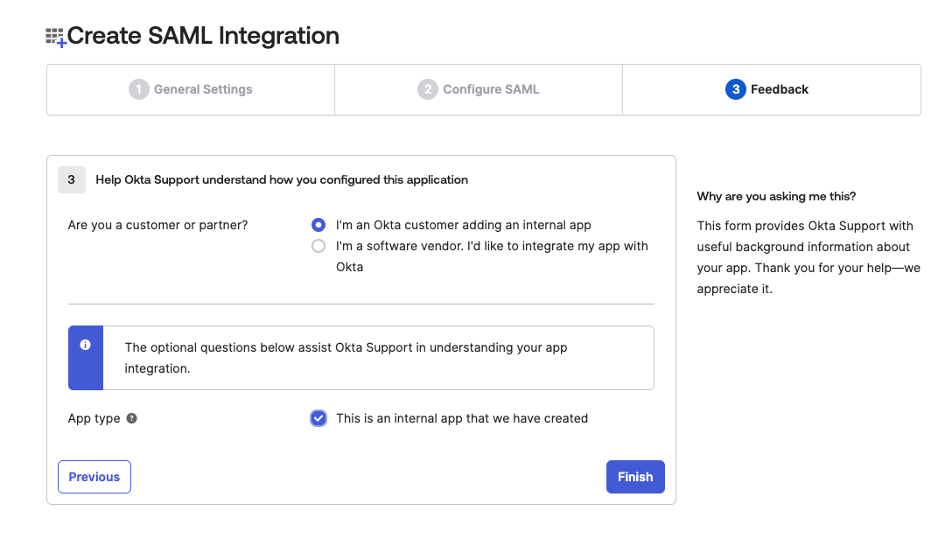Click the step 2 number circle
This screenshot has height=560, width=952.
(427, 89)
